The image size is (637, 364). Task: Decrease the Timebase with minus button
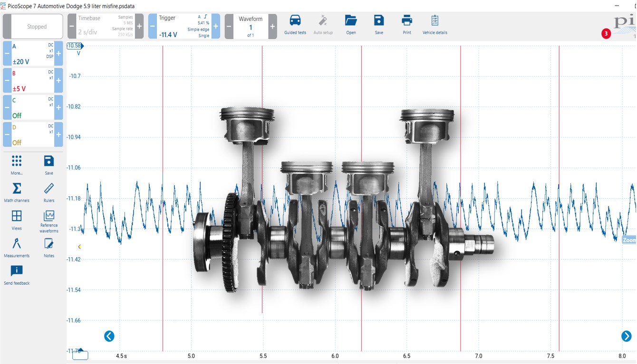[x=72, y=26]
